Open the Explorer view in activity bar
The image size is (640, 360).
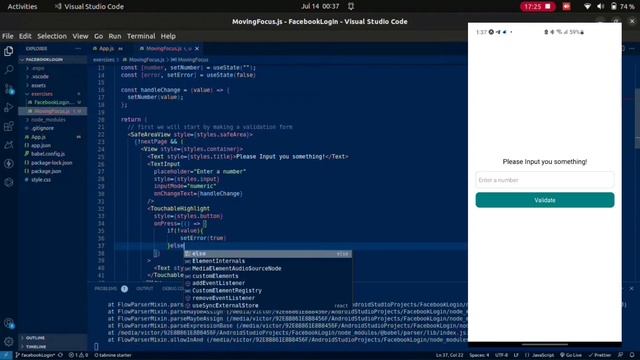click(9, 51)
